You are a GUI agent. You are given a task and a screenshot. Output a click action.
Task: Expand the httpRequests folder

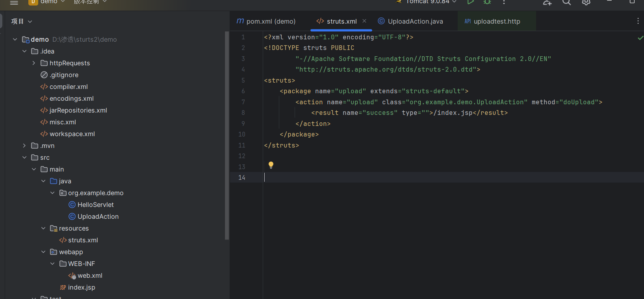(x=34, y=63)
